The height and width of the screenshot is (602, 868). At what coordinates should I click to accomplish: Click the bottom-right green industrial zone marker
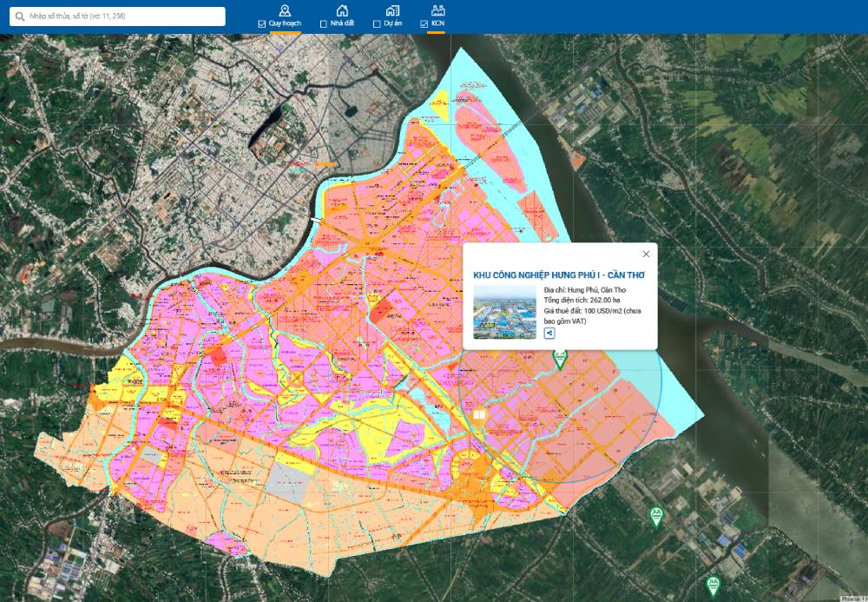[x=713, y=583]
